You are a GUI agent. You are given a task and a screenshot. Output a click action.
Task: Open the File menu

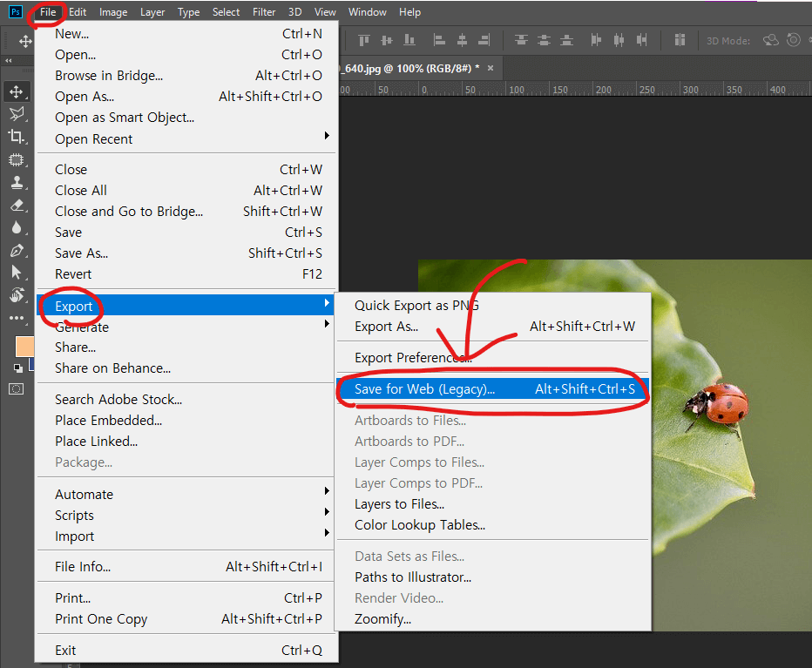[48, 12]
